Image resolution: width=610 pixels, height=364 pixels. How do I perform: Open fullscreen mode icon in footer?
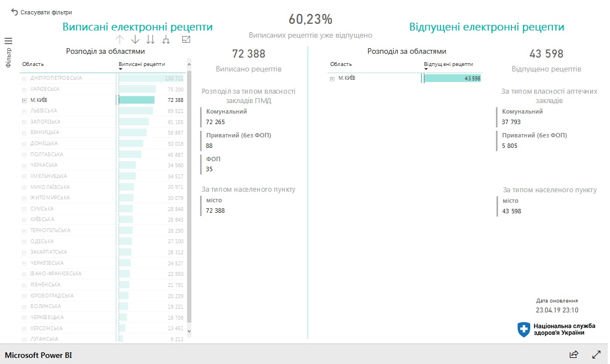point(596,354)
